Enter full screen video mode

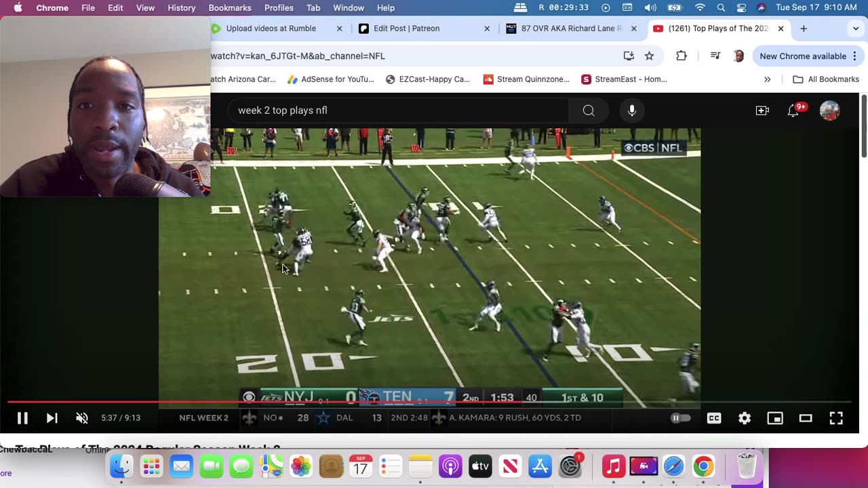pos(836,418)
